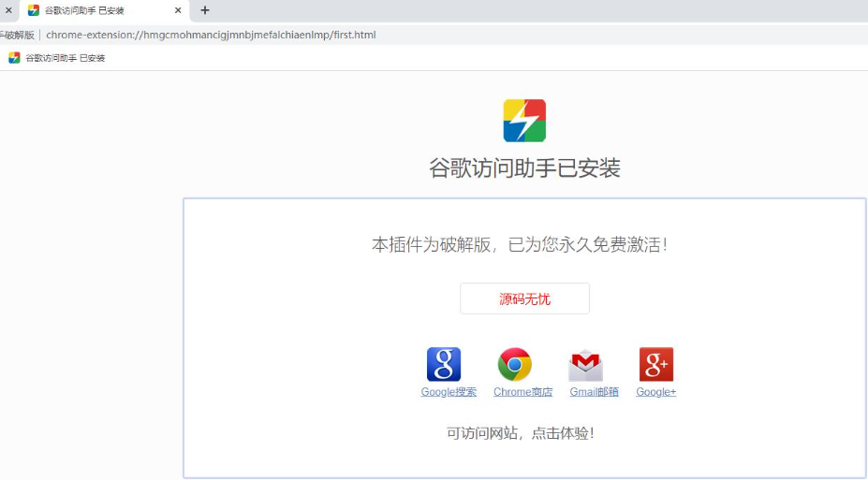Viewport: 868px width, 480px height.
Task: Switch to 谷歌访问助手 已安装 tab
Action: coord(105,10)
